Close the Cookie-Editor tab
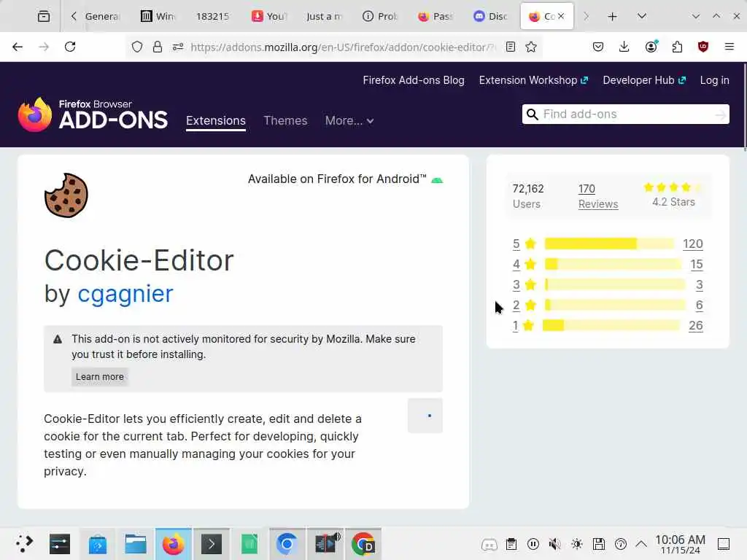This screenshot has height=560, width=747. (x=561, y=16)
